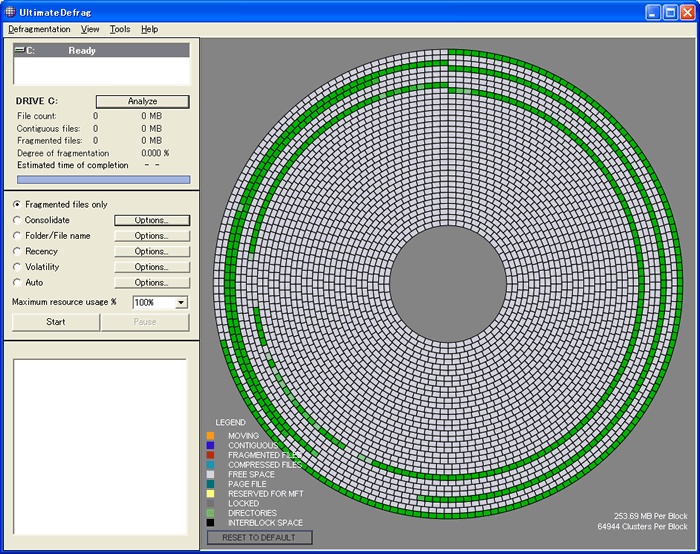Click the LOCKED gray legend swatch

210,503
